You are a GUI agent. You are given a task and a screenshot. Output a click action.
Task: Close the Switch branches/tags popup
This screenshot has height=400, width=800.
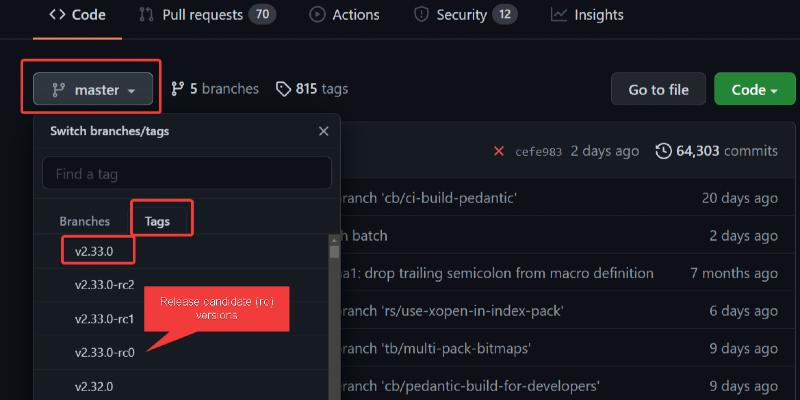(323, 131)
